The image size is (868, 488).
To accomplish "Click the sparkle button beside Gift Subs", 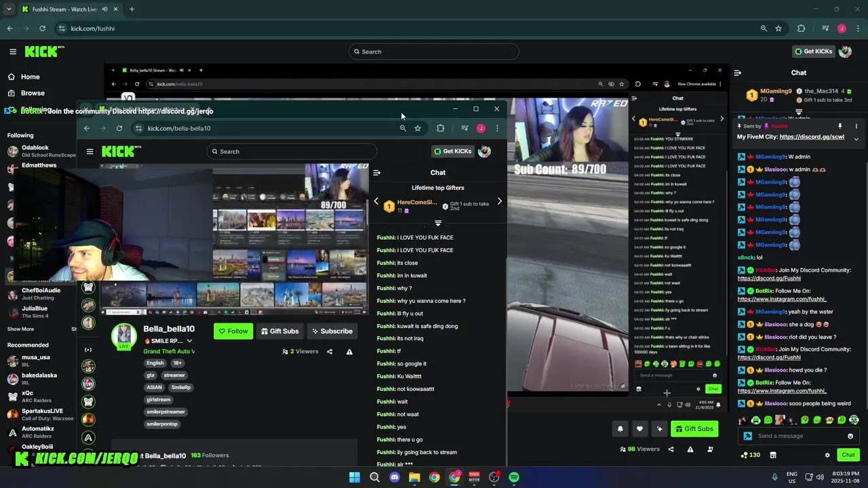I will [659, 428].
